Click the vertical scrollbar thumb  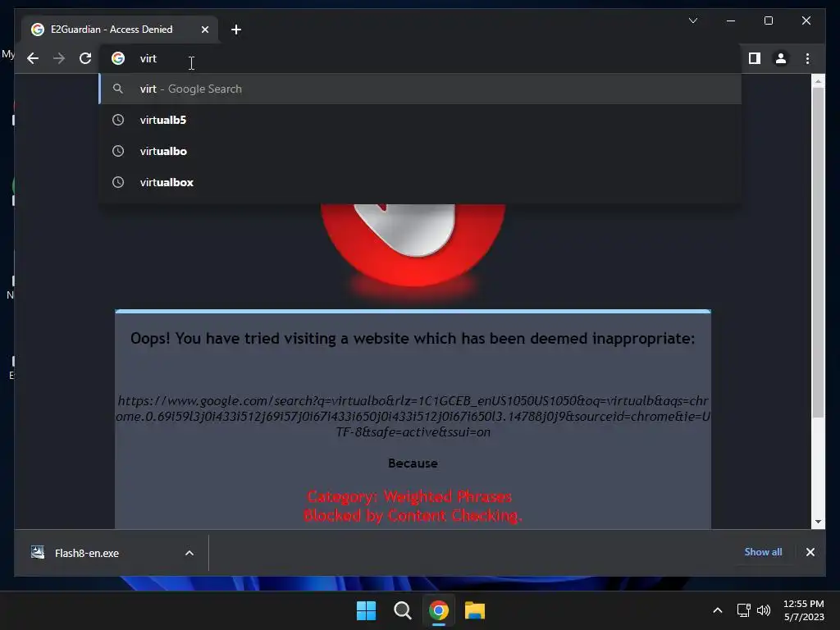tap(818, 252)
